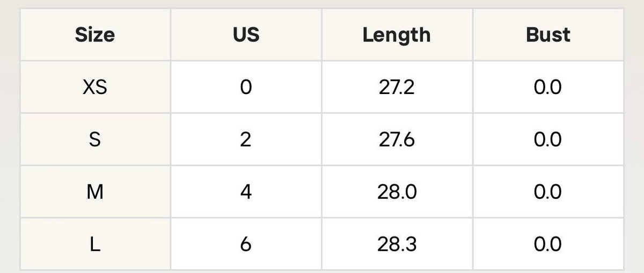The height and width of the screenshot is (273, 644).
Task: Select US size 4 cell
Action: [x=246, y=192]
